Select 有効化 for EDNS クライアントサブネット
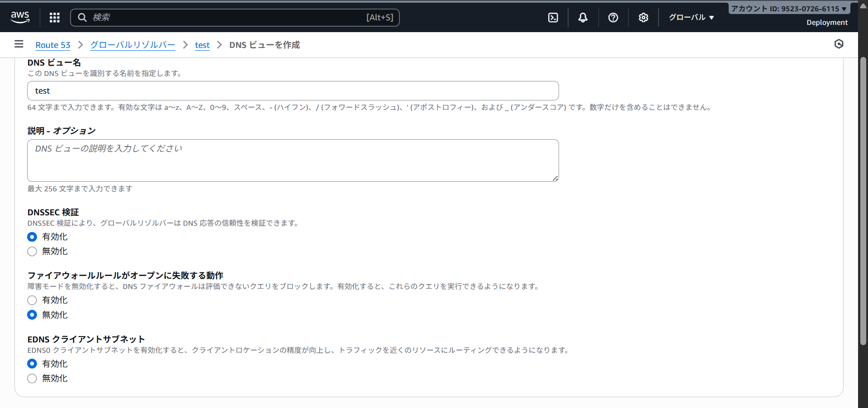This screenshot has height=408, width=868. coord(32,364)
